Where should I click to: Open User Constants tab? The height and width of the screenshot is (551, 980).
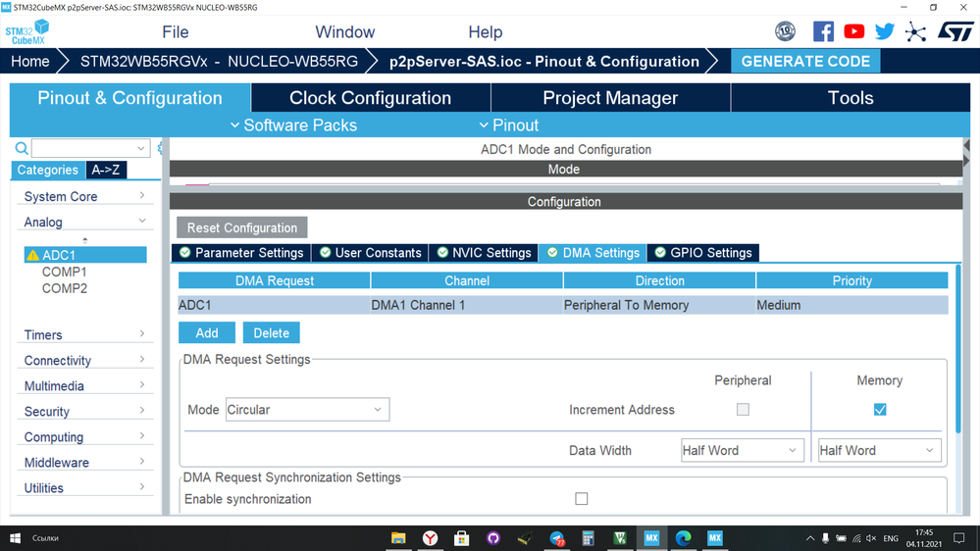(370, 252)
